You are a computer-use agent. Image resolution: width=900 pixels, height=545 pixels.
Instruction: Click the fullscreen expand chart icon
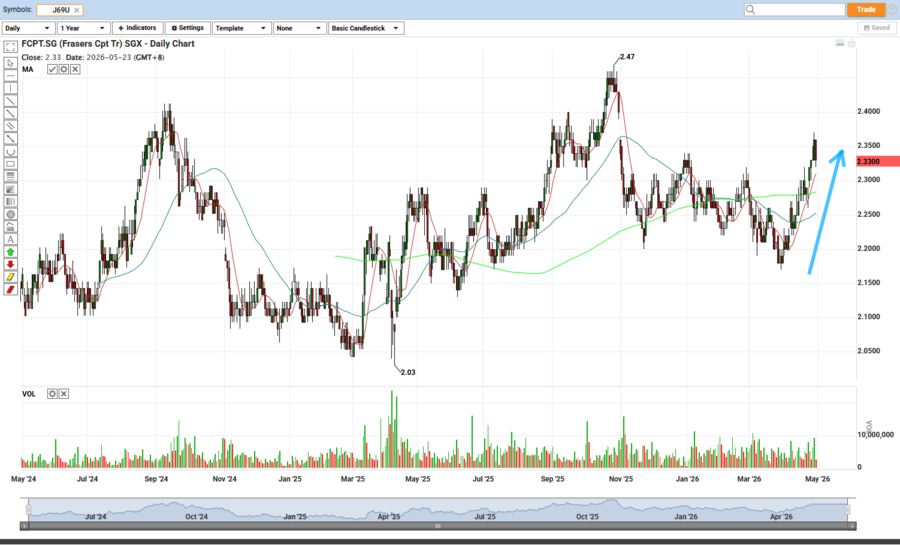click(11, 46)
